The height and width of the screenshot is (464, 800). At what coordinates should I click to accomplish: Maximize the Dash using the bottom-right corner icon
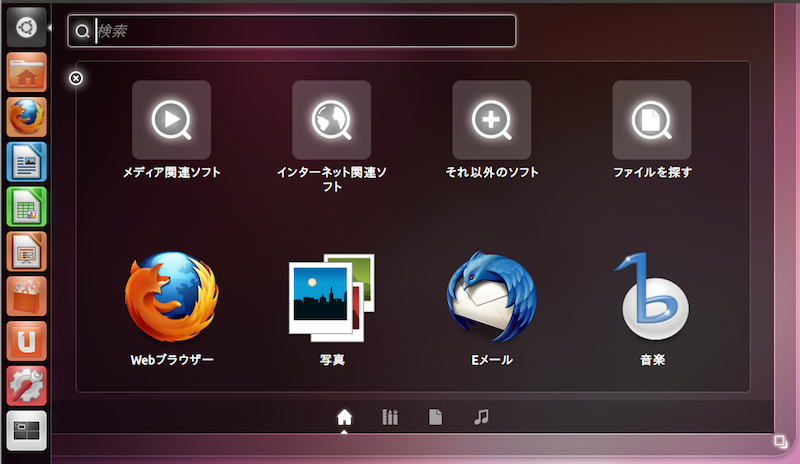(x=781, y=441)
